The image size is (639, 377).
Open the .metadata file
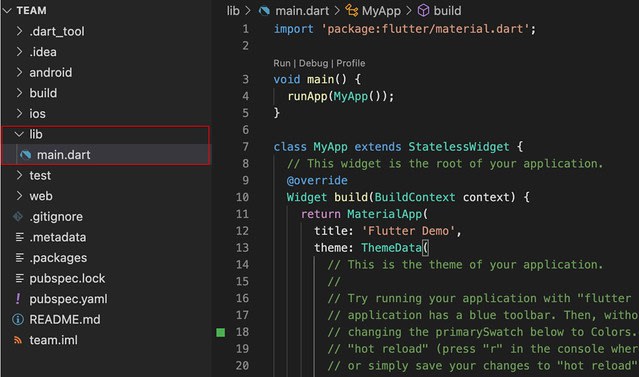[57, 237]
